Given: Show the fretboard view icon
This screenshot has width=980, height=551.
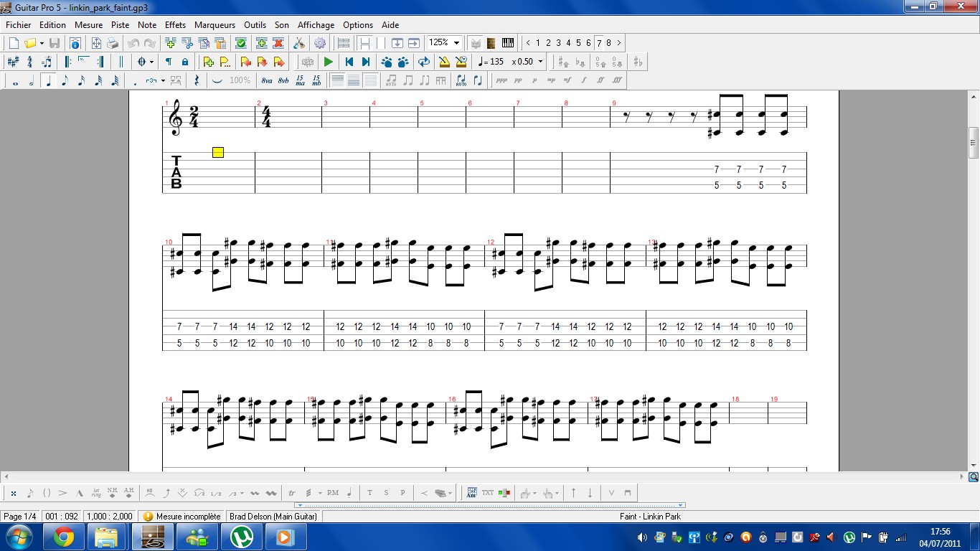Looking at the screenshot, I should 491,43.
